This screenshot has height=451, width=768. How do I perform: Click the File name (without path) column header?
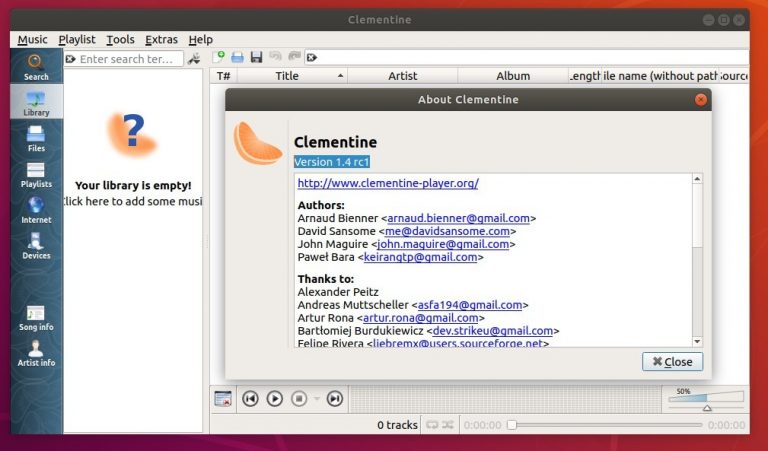tap(659, 76)
